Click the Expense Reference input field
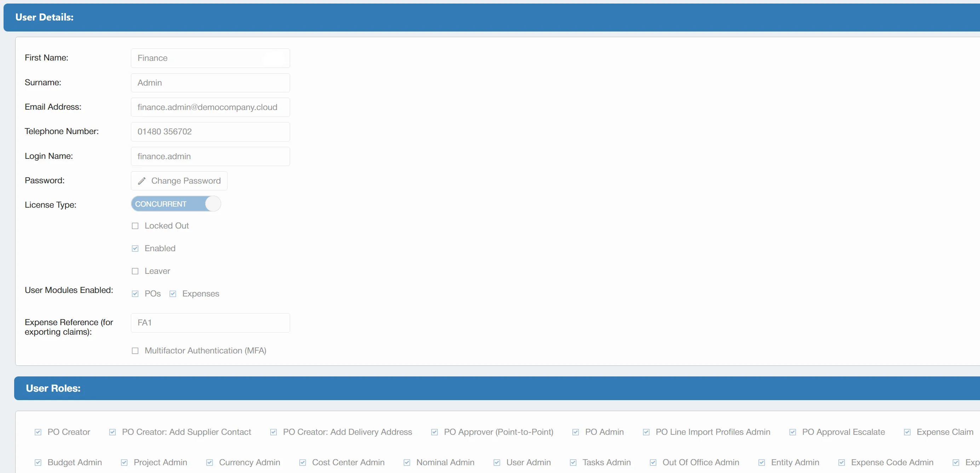The height and width of the screenshot is (473, 980). pyautogui.click(x=211, y=323)
